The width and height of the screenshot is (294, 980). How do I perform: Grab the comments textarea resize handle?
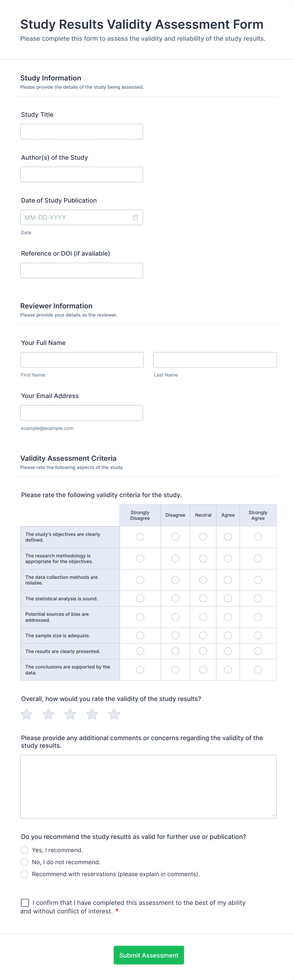coord(273,815)
